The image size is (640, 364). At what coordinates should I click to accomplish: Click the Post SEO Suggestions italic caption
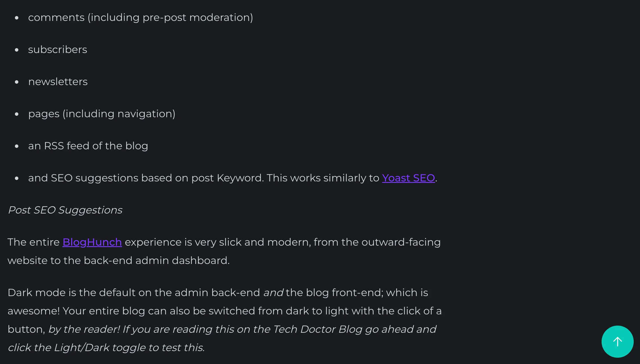click(65, 210)
